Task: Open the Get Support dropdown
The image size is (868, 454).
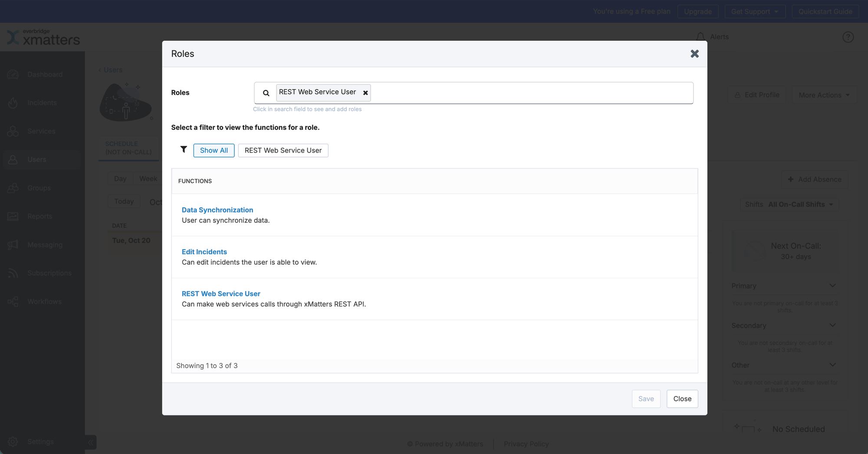Action: coord(755,11)
